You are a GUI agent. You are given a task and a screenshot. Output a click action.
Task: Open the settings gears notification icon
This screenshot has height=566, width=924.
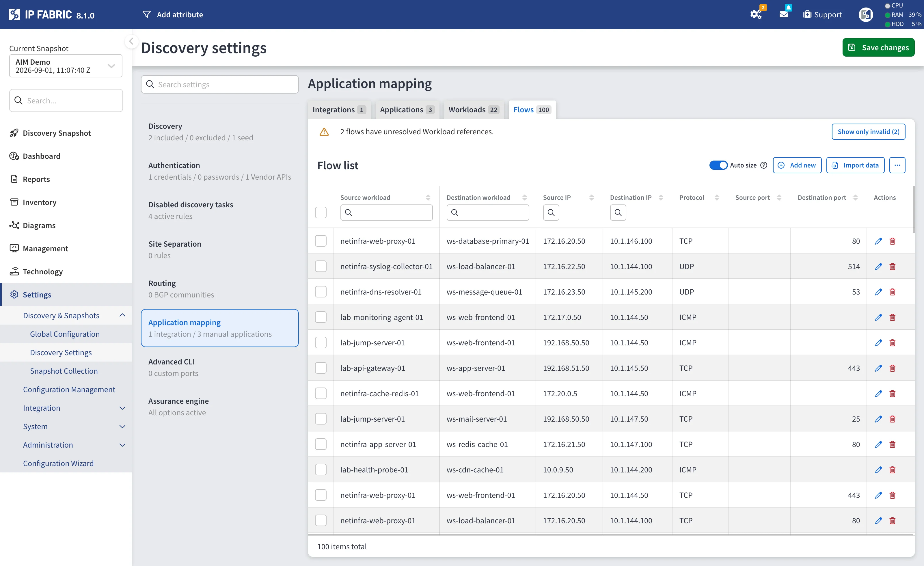[756, 14]
